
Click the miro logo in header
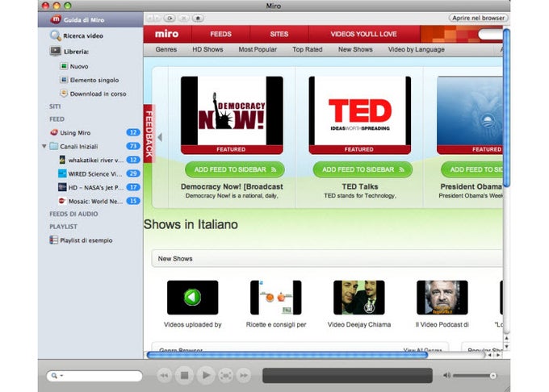pos(166,34)
